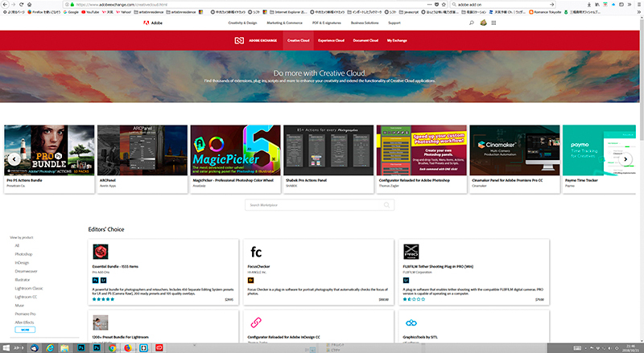Open the Shabek Pro Actions Panel thumbnail

tap(328, 150)
